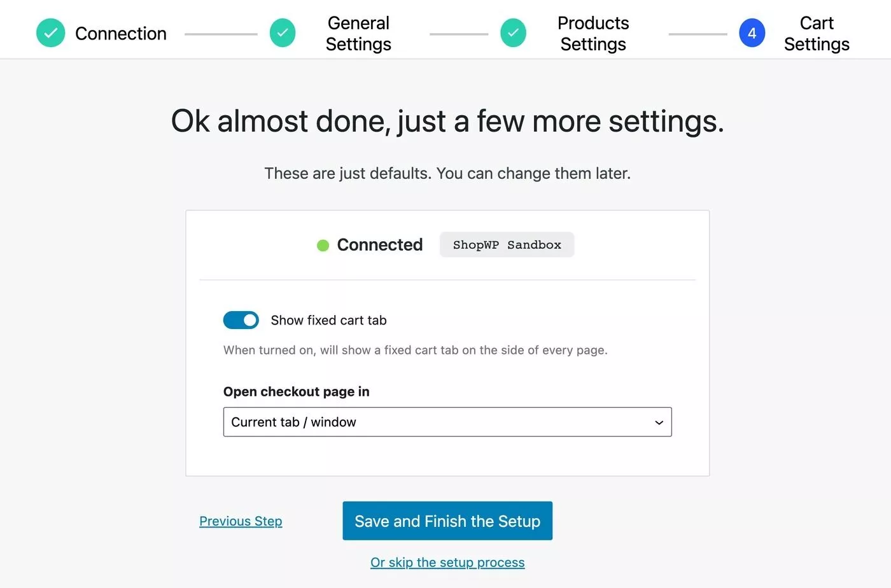Click the Connection step green checkmark icon
The image size is (891, 588).
[50, 33]
